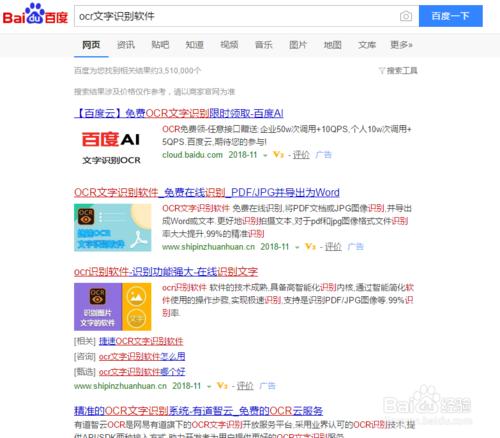Viewport: 500px width, 438px height.
Task: Click the 百度一下 search button
Action: point(450,16)
